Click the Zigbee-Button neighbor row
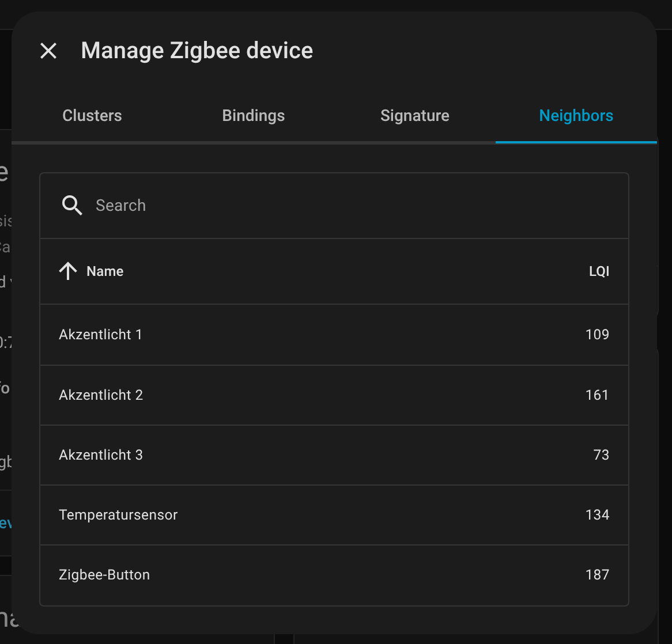Image resolution: width=672 pixels, height=644 pixels. [x=104, y=575]
